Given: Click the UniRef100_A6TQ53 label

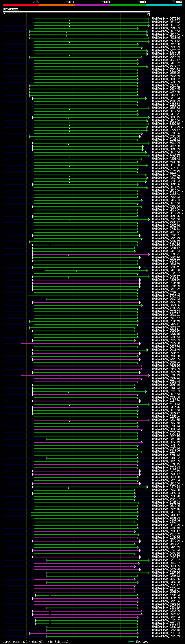Looking at the screenshot, I should (x=166, y=111).
